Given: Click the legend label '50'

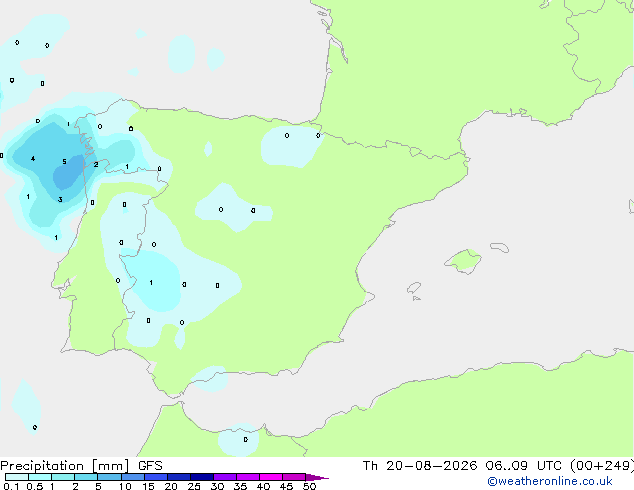Looking at the screenshot, I should click(309, 486).
